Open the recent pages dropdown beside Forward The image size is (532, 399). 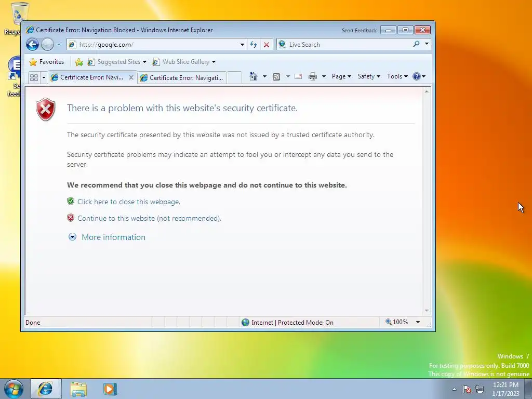[x=59, y=45]
